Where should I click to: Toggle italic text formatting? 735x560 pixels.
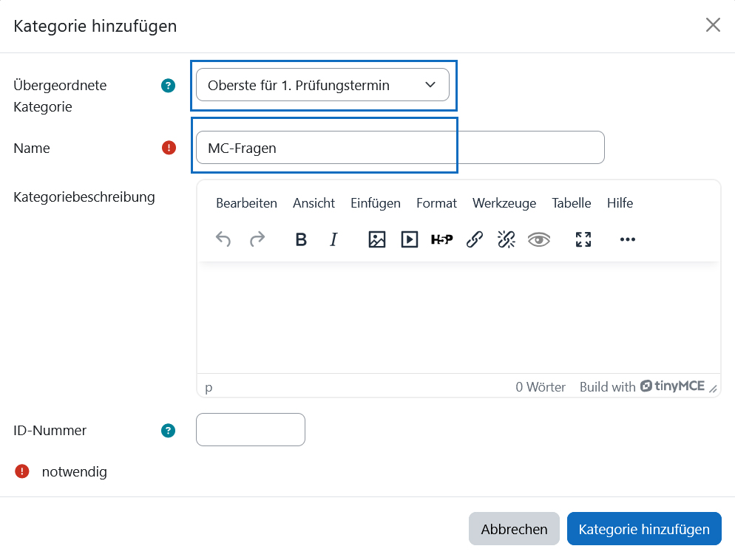(x=333, y=239)
